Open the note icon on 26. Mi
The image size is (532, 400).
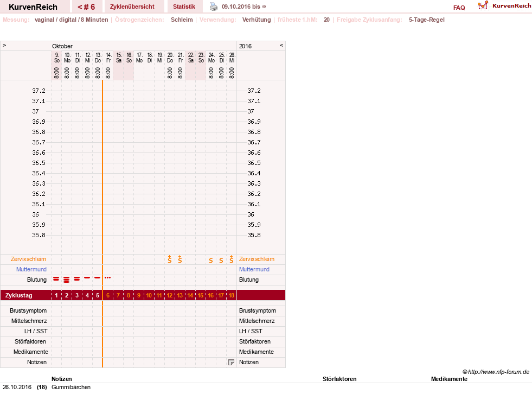pos(231,363)
